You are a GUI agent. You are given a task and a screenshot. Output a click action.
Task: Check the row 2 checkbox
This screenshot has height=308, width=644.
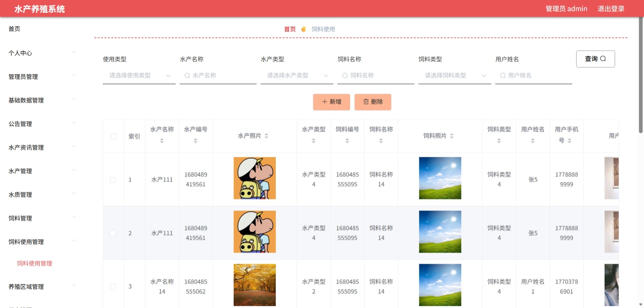(113, 233)
